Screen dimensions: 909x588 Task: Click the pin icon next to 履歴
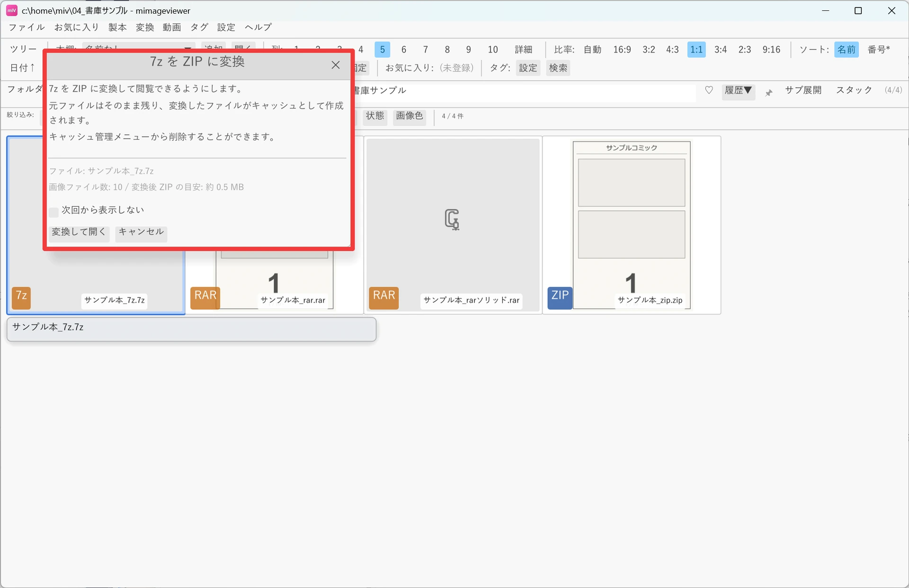coord(768,92)
